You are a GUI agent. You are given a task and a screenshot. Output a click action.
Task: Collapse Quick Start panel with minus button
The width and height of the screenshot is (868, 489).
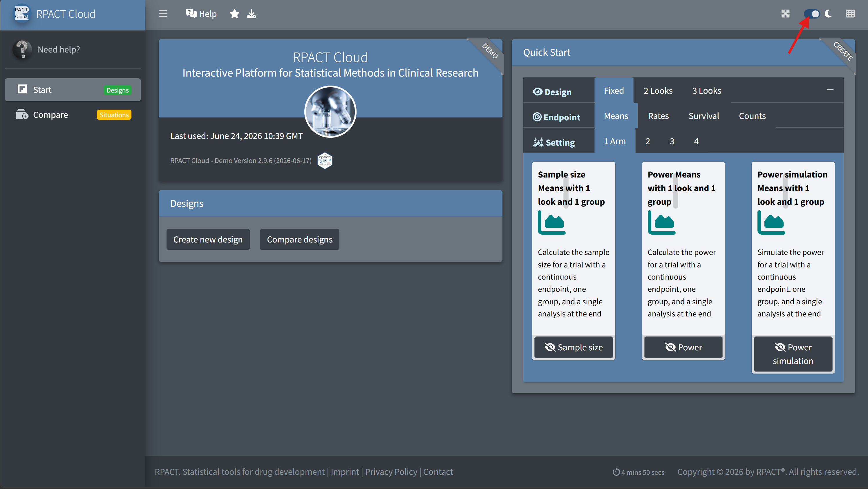(830, 90)
